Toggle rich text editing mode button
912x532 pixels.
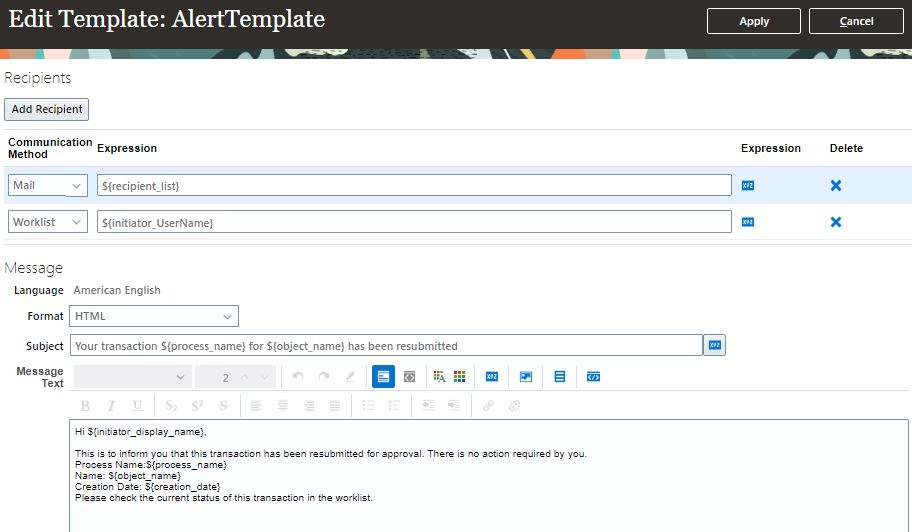coord(382,377)
